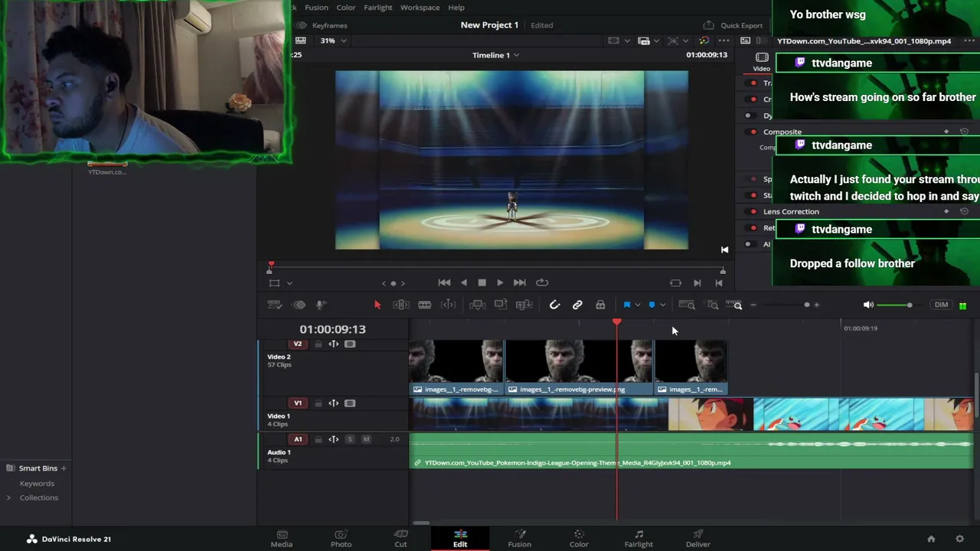980x551 pixels.
Task: Expand the Collections smart bin
Action: [x=8, y=497]
